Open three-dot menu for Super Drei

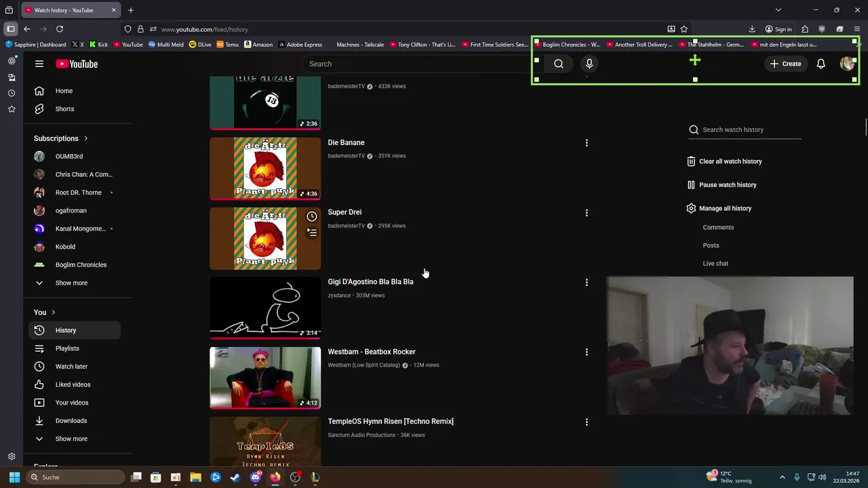tap(587, 213)
